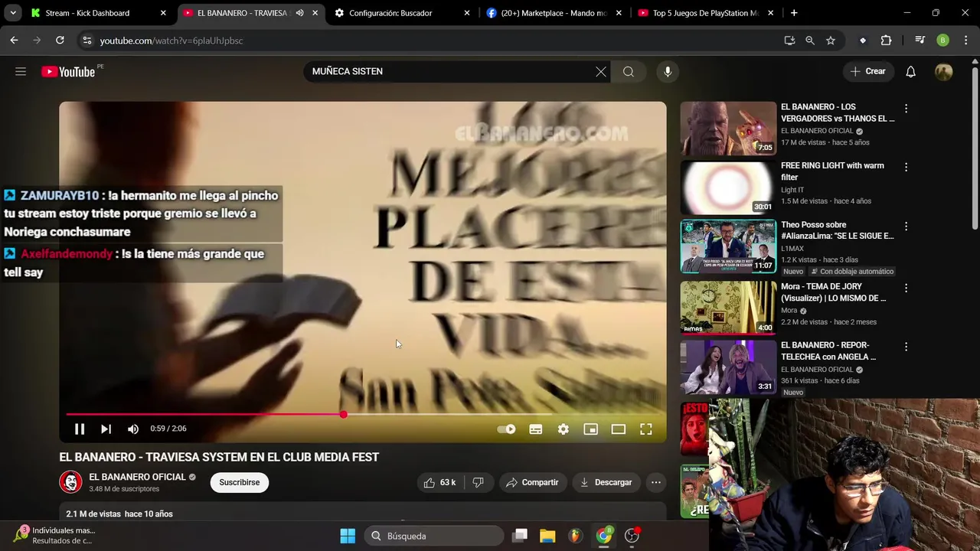Open site information icon in address bar
The width and height of the screenshot is (980, 551).
(x=87, y=41)
